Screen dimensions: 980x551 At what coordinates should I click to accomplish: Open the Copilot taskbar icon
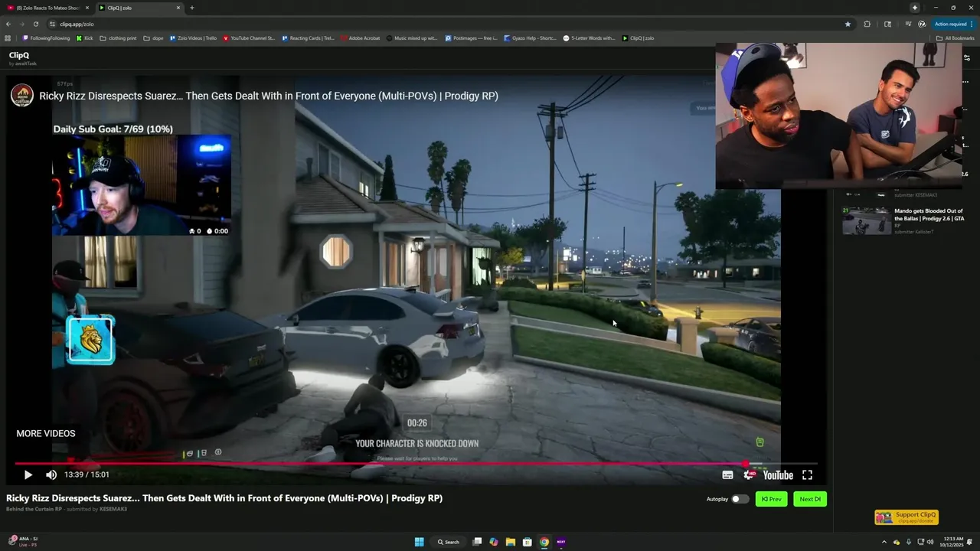point(493,542)
